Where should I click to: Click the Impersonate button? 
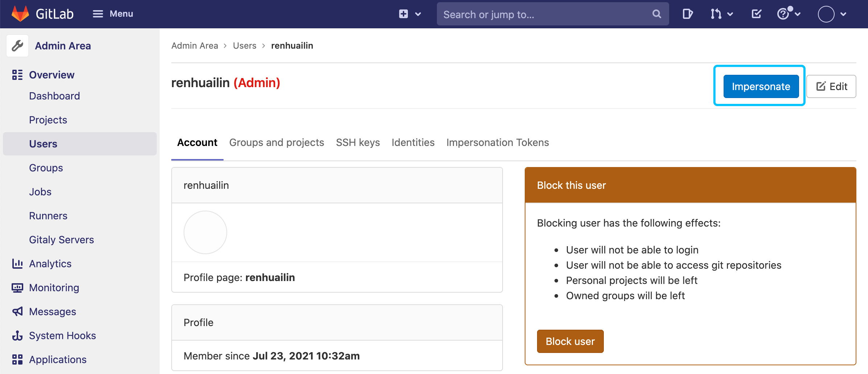(x=761, y=86)
